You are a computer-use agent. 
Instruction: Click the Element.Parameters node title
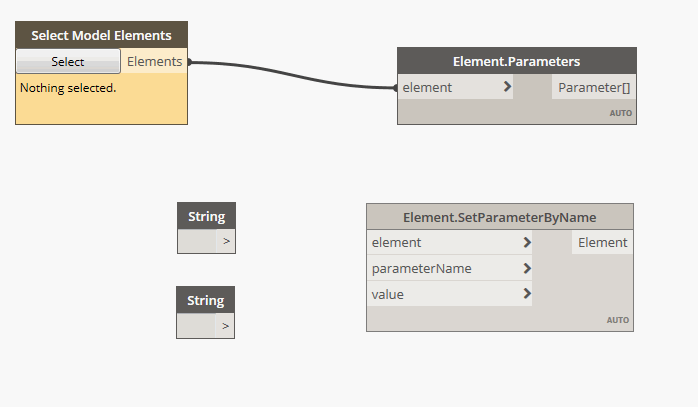tap(516, 61)
